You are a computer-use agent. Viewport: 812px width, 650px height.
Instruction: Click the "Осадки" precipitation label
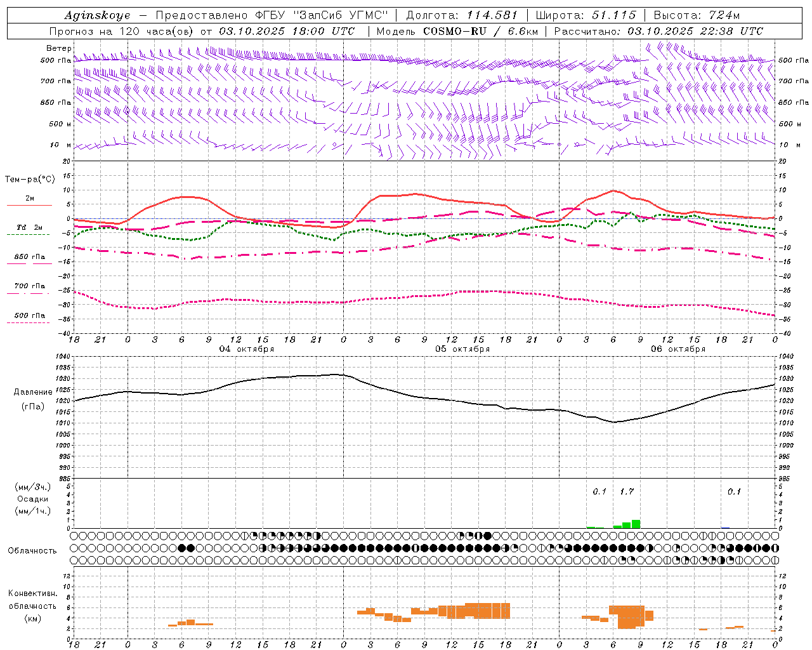click(x=32, y=499)
